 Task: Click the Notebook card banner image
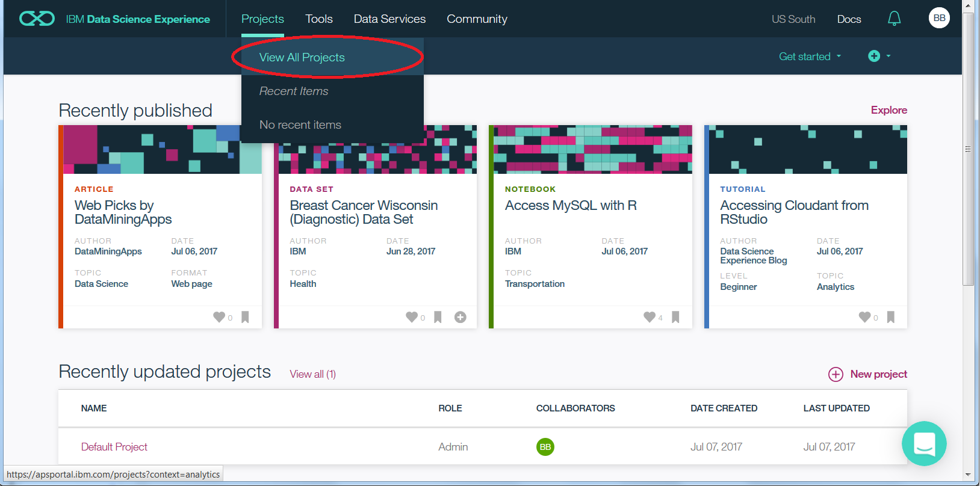[x=593, y=149]
